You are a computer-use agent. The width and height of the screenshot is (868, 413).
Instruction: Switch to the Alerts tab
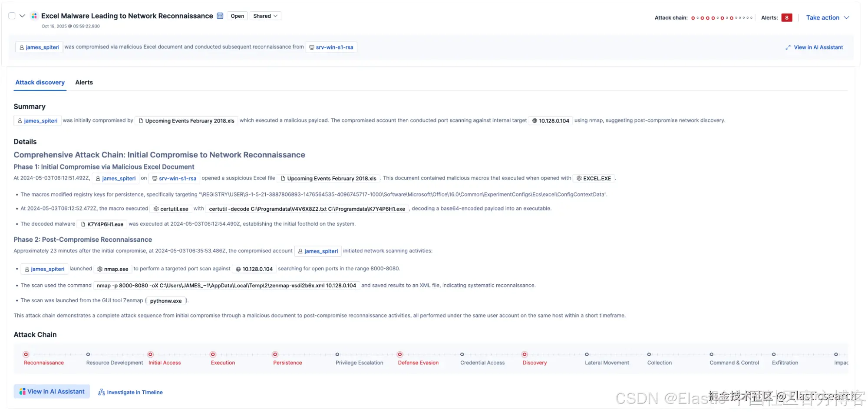click(x=84, y=83)
